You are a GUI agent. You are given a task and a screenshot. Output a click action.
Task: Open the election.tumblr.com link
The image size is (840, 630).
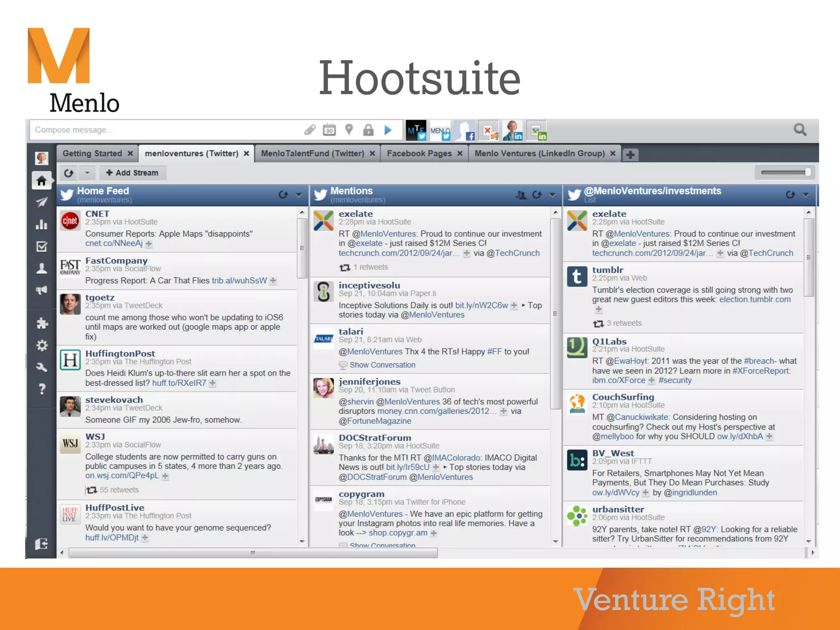point(755,299)
